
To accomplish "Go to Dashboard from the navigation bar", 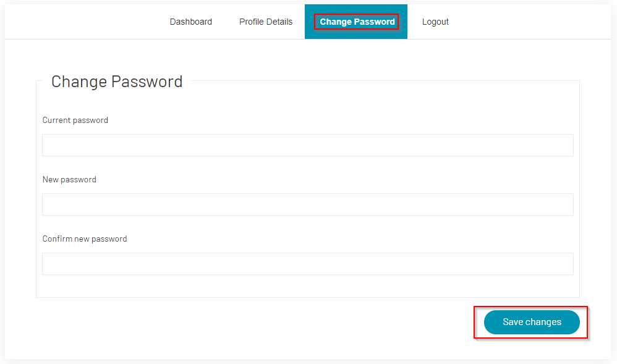I will [190, 22].
